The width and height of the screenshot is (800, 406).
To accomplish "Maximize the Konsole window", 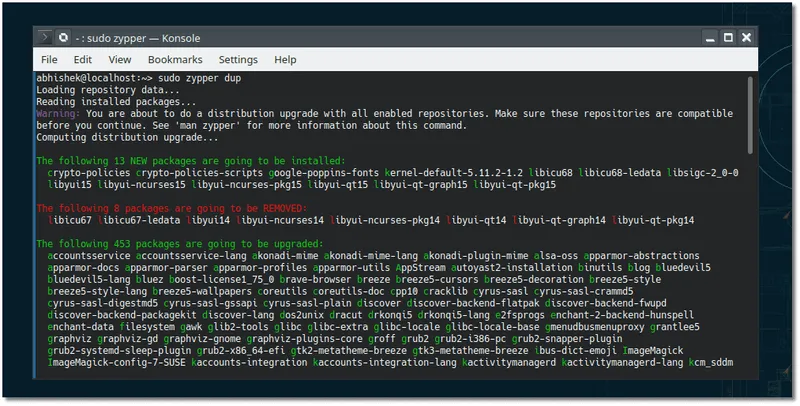I will (727, 38).
